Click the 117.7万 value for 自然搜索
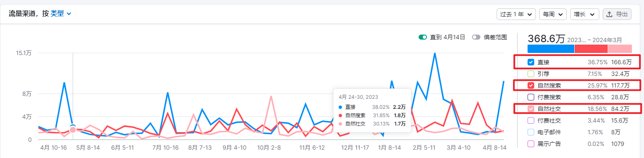The width and height of the screenshot is (644, 158). coord(620,85)
